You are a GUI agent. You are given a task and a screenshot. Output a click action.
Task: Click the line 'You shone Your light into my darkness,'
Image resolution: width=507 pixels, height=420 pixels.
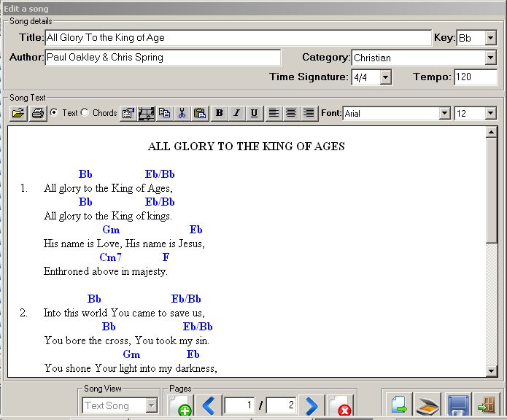point(131,368)
